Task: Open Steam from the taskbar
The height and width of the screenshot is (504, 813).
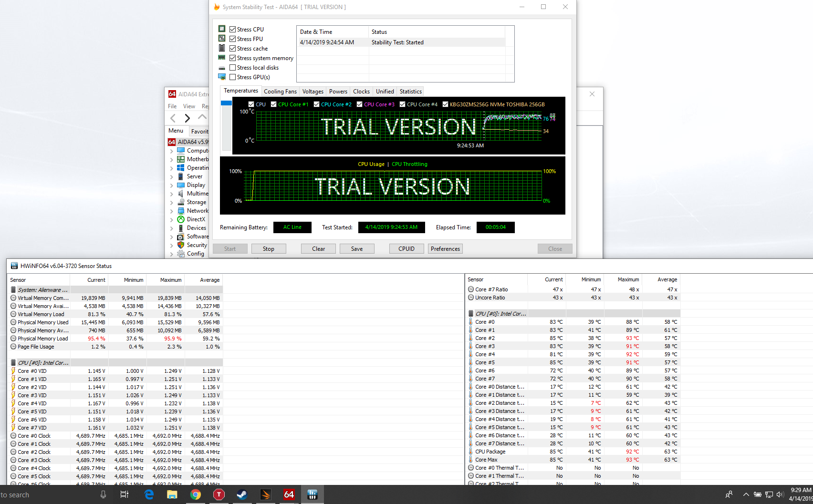Action: pos(242,494)
